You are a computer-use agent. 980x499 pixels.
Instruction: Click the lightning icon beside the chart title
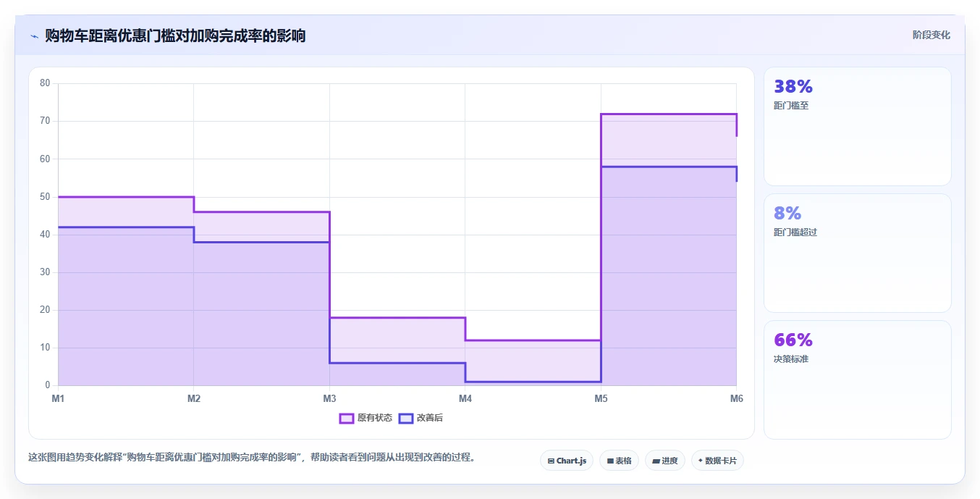(34, 35)
